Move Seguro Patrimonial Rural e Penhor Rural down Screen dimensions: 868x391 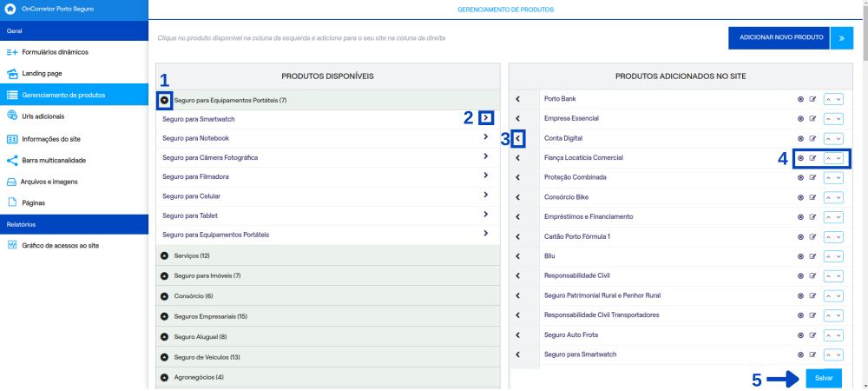838,295
